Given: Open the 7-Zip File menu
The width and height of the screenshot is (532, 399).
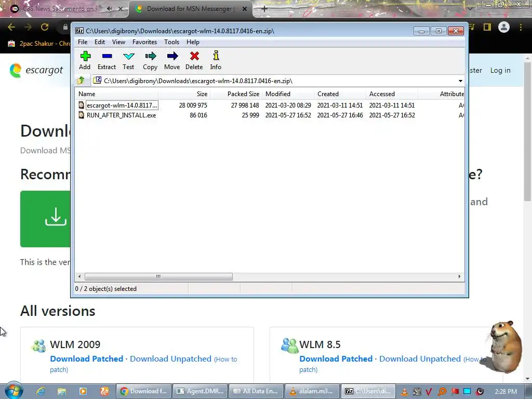Looking at the screenshot, I should pyautogui.click(x=83, y=42).
